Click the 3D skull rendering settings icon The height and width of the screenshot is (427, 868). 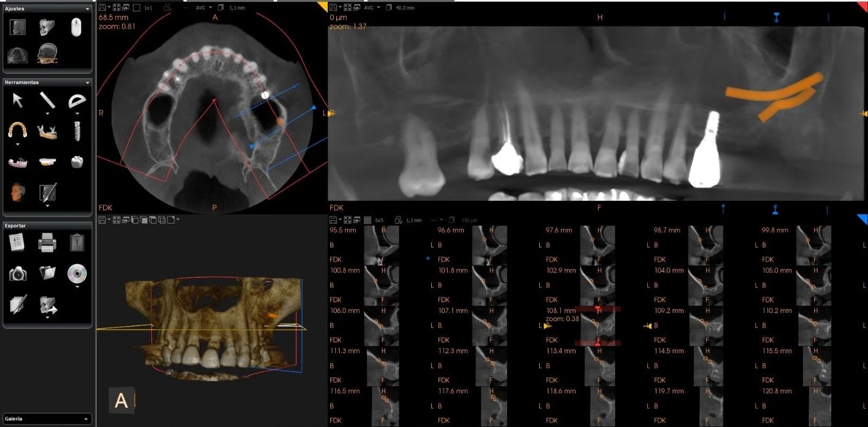point(47,27)
